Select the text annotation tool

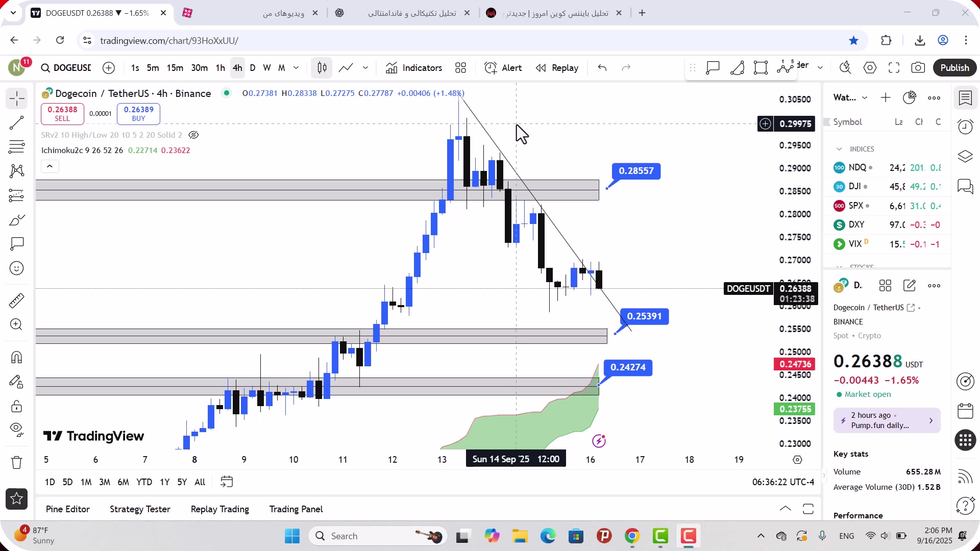pos(17,244)
